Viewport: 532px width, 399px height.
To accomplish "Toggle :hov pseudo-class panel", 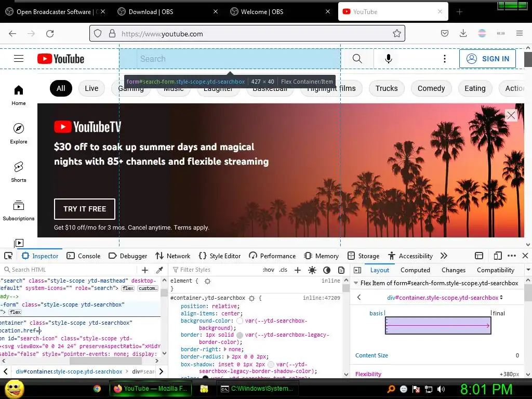I will (x=269, y=270).
